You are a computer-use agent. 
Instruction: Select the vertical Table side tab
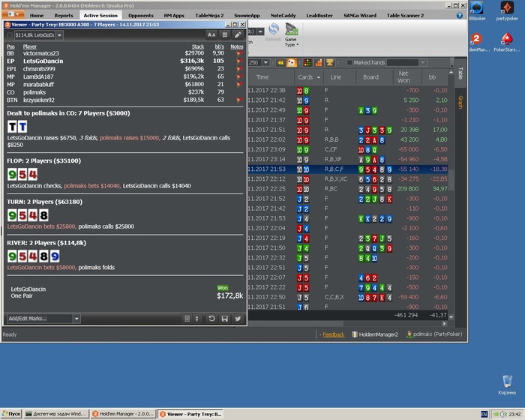(460, 73)
